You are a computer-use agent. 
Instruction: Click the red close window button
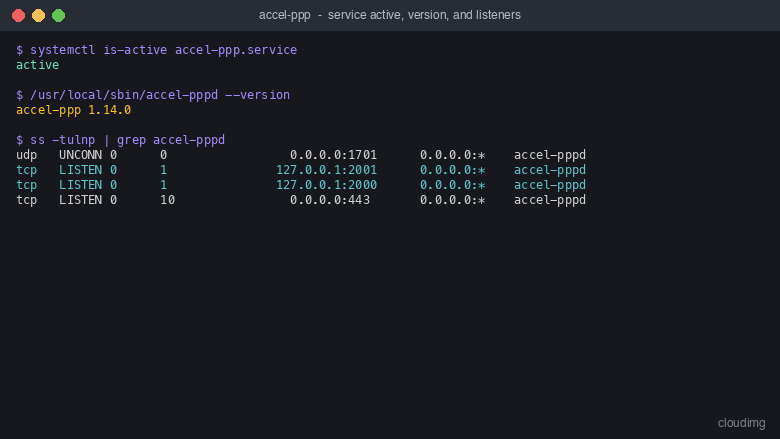[18, 15]
